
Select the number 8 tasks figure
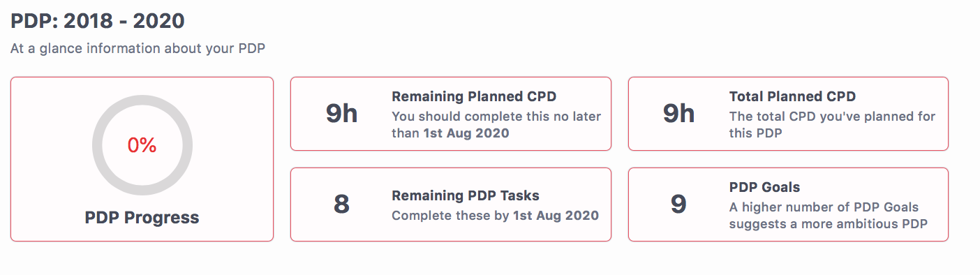click(x=341, y=204)
